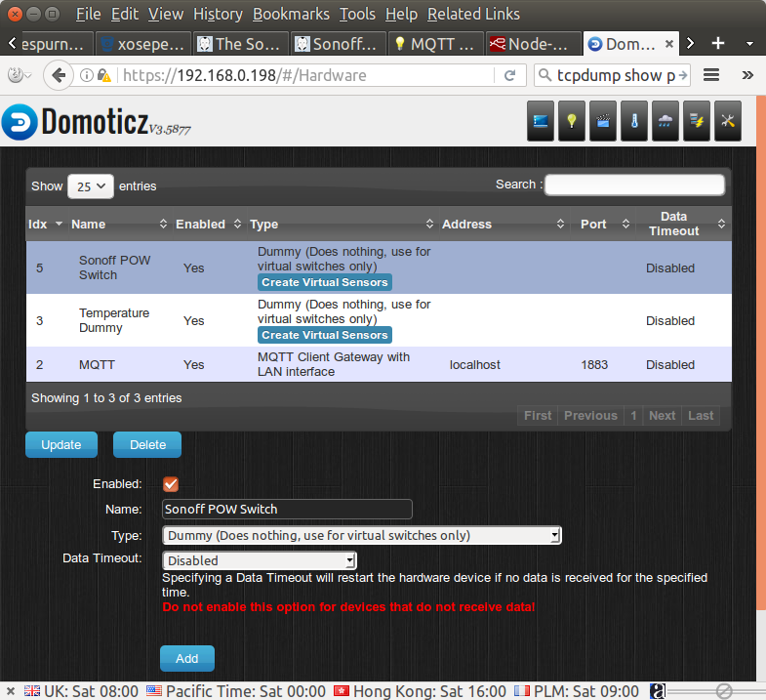Open the Scenes clapperboard icon
The image size is (766, 700).
click(x=603, y=121)
